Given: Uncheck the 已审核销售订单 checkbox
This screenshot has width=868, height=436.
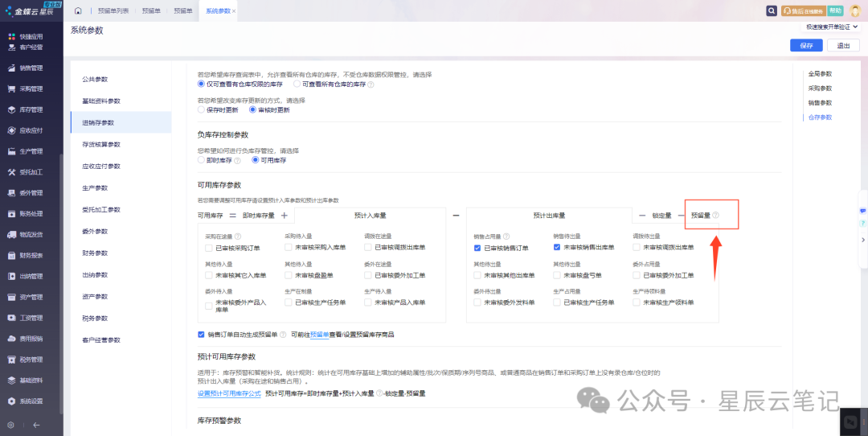Looking at the screenshot, I should coord(477,248).
